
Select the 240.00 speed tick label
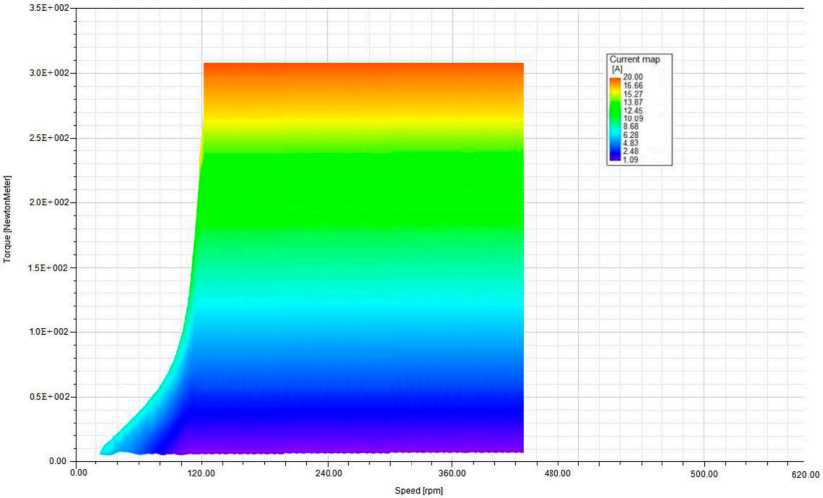(x=329, y=473)
